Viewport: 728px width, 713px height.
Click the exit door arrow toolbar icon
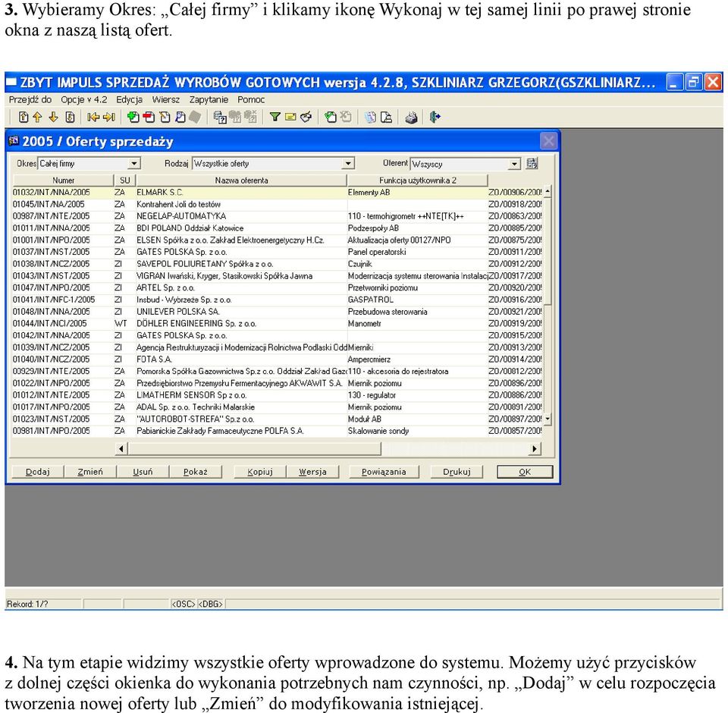[x=435, y=117]
